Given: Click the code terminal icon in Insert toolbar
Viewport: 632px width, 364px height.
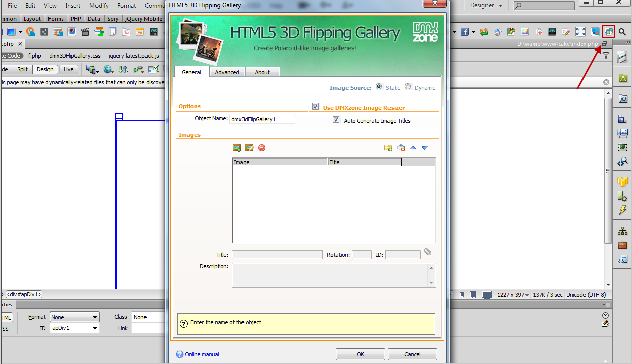Looking at the screenshot, I should 553,32.
